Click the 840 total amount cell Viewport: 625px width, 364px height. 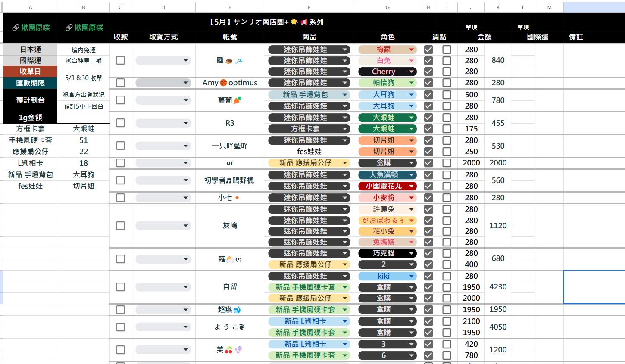click(498, 61)
